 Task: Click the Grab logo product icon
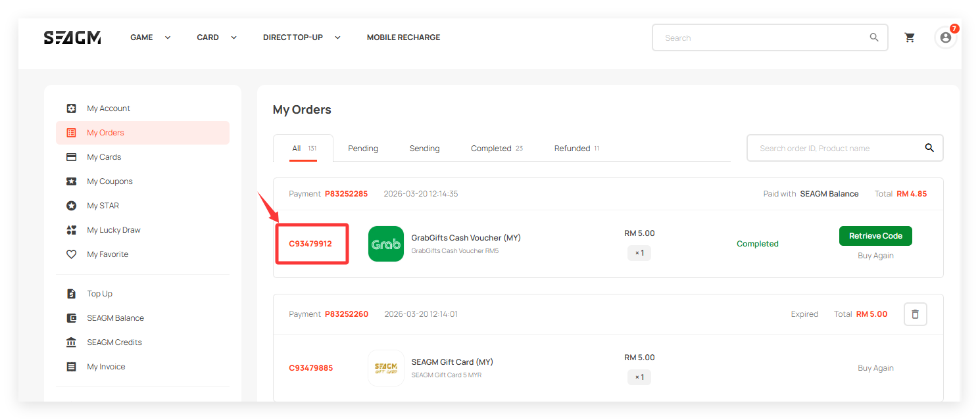pos(386,244)
